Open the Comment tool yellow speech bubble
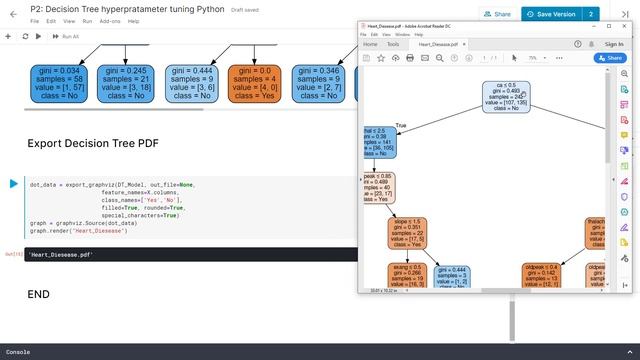Screen dimensions: 640x360 tap(624, 135)
